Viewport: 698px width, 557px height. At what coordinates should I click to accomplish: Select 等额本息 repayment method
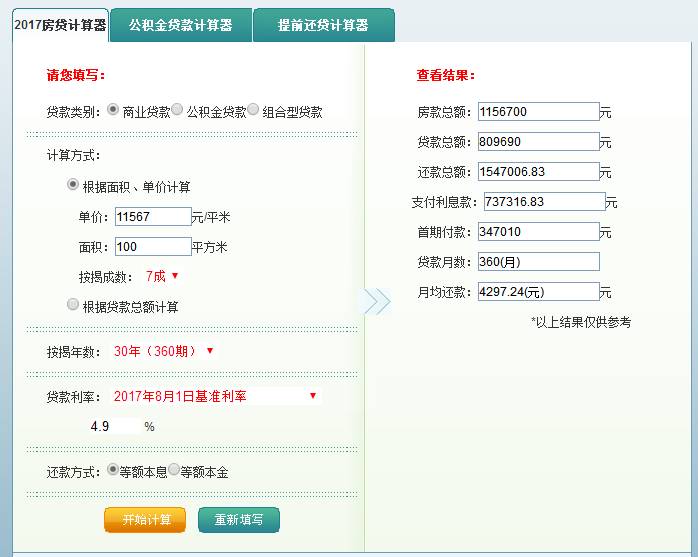[x=113, y=469]
